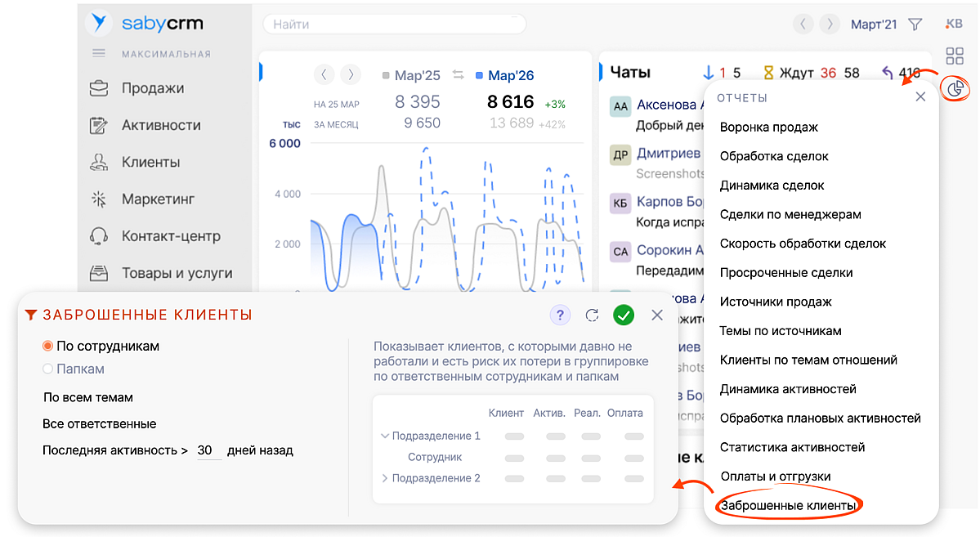Select the Папкам radio button
The image size is (980, 537).
coord(48,369)
